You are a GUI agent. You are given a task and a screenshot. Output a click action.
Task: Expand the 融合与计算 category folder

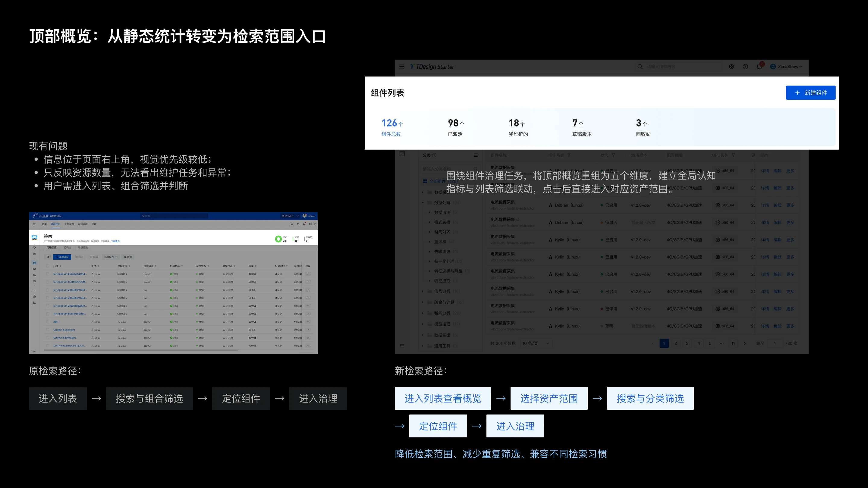(423, 302)
